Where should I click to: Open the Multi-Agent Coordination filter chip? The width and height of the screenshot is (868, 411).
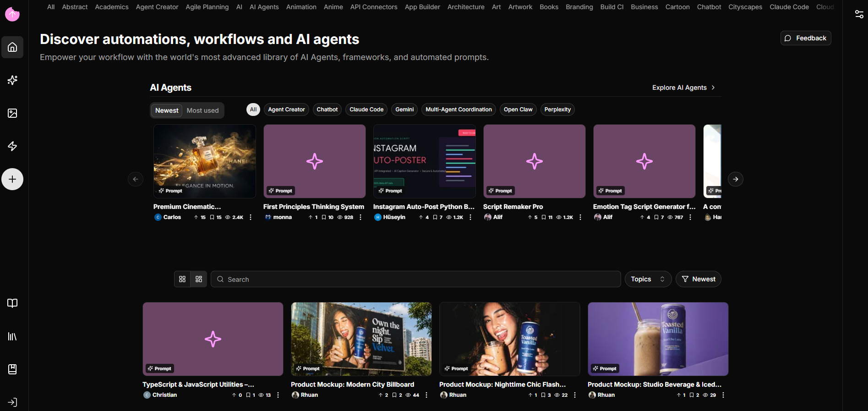[459, 110]
